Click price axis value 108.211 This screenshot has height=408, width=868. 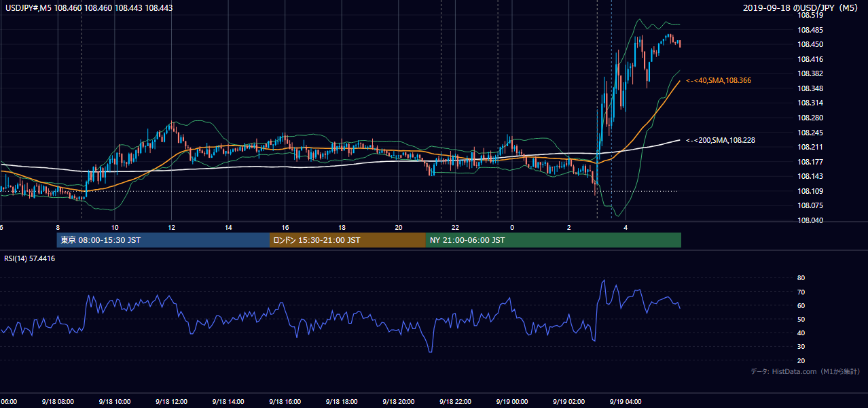[809, 147]
